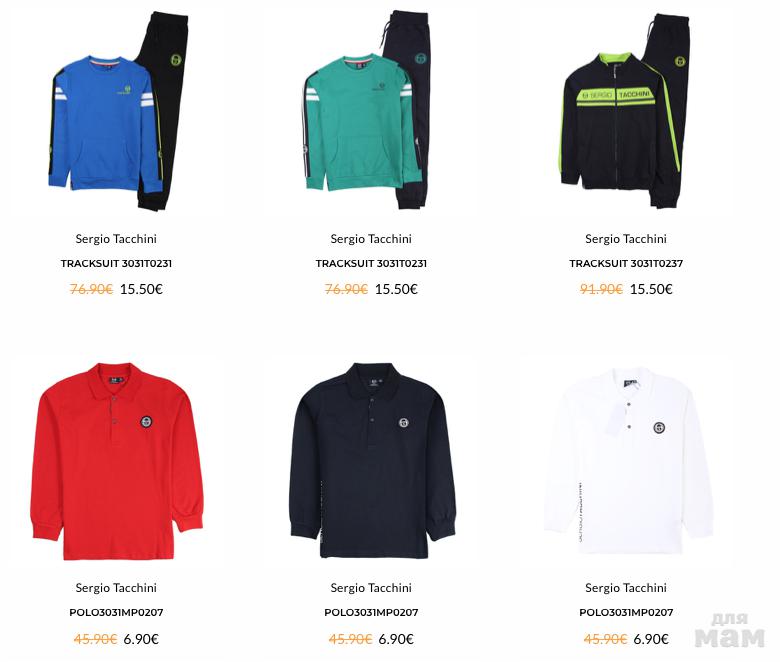Screen dimensions: 780x662
Task: Click POLO3031MP0207 title under navy polo
Action: 371,613
